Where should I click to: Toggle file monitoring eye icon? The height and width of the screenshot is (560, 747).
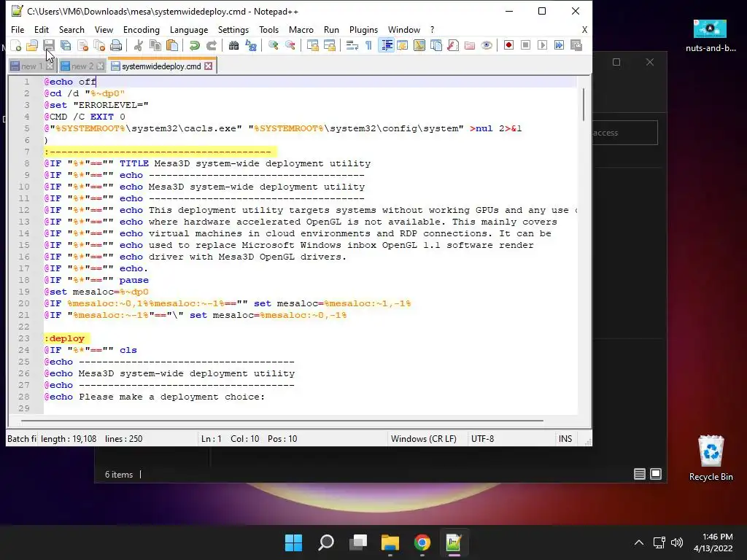pyautogui.click(x=487, y=45)
